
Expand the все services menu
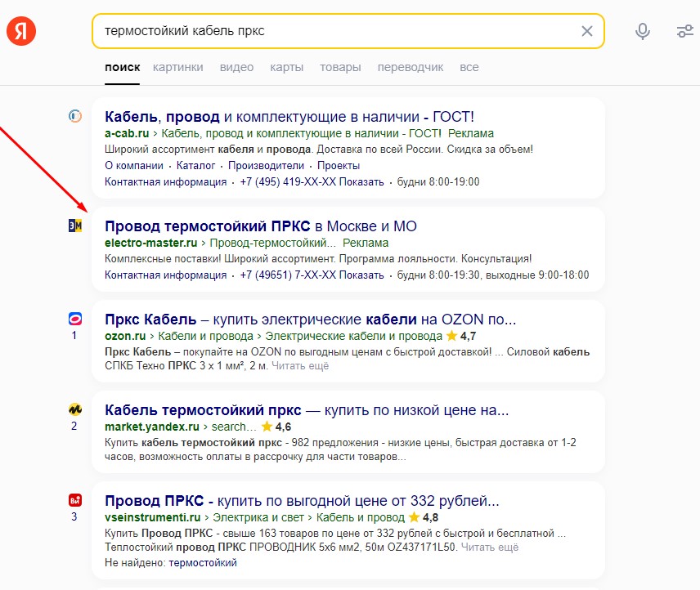point(469,67)
